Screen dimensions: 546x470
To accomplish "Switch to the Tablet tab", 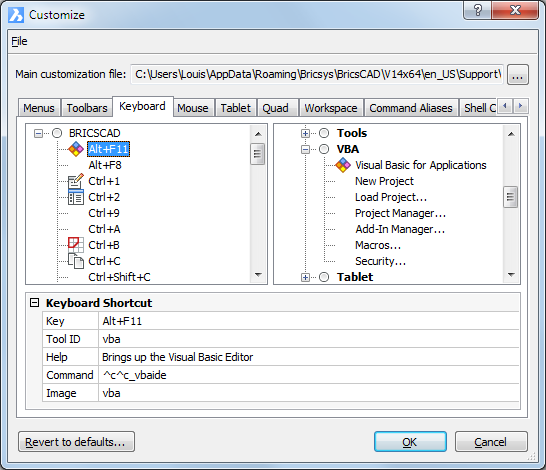I will click(235, 108).
